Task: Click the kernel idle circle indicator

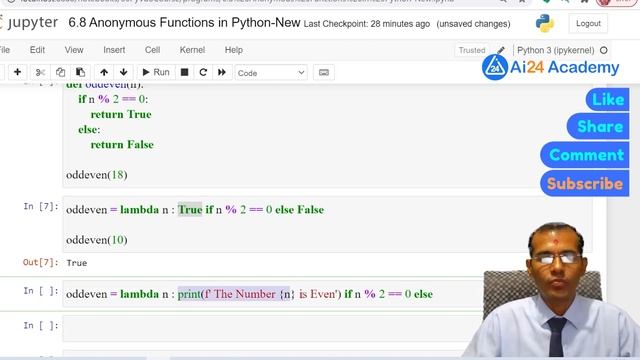Action: pyautogui.click(x=604, y=50)
